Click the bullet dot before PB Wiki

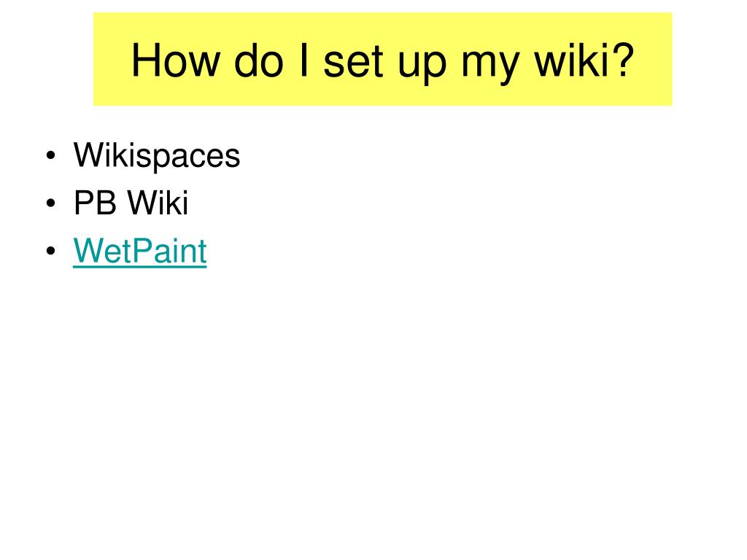[x=51, y=203]
